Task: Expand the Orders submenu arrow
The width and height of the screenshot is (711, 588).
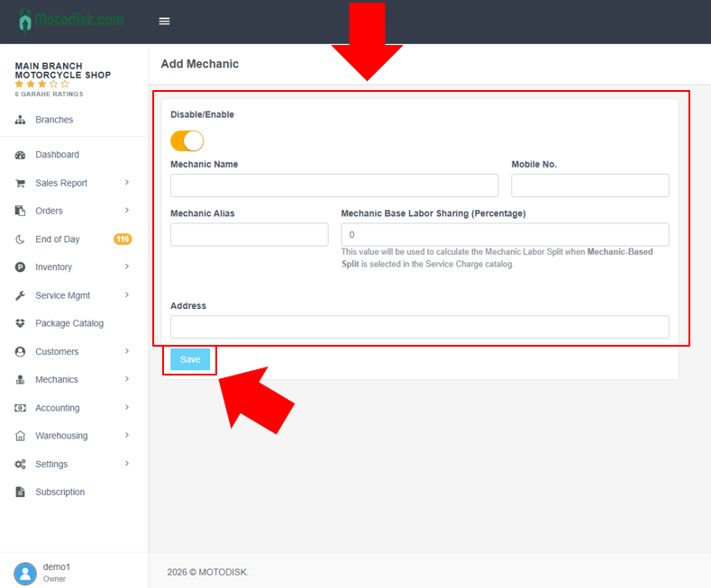Action: click(x=127, y=211)
